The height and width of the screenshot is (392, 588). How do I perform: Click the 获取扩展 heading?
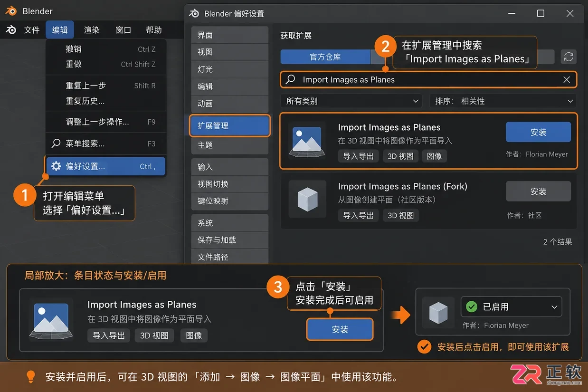296,36
